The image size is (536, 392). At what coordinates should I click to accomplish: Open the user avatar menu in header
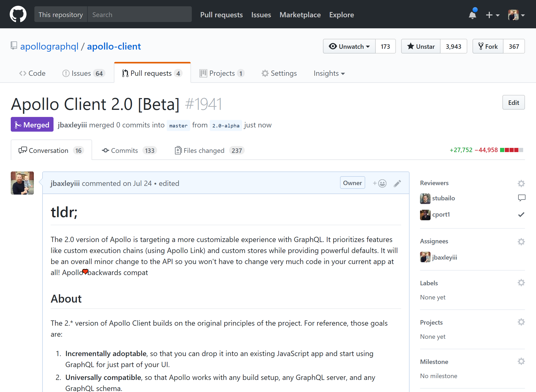point(516,15)
